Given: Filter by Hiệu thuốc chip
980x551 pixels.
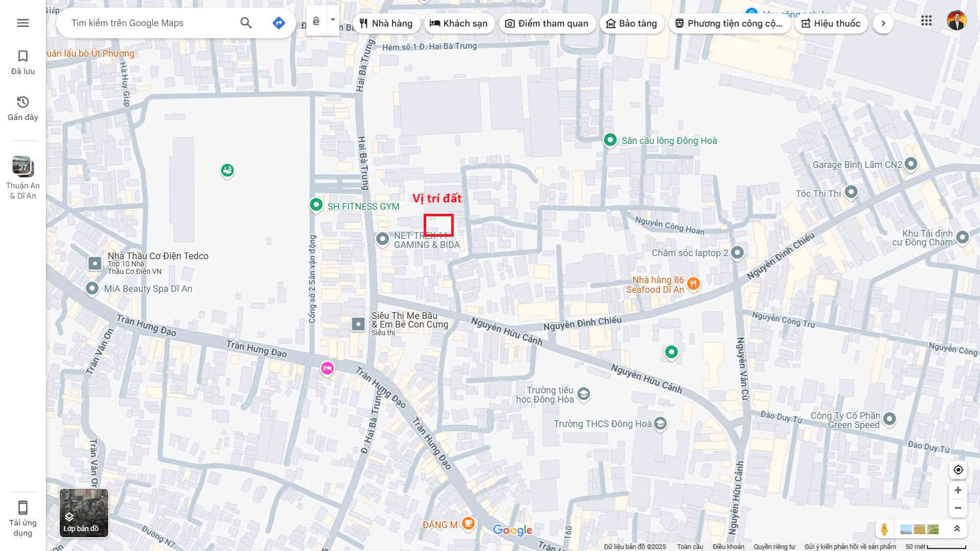Looking at the screenshot, I should point(831,23).
